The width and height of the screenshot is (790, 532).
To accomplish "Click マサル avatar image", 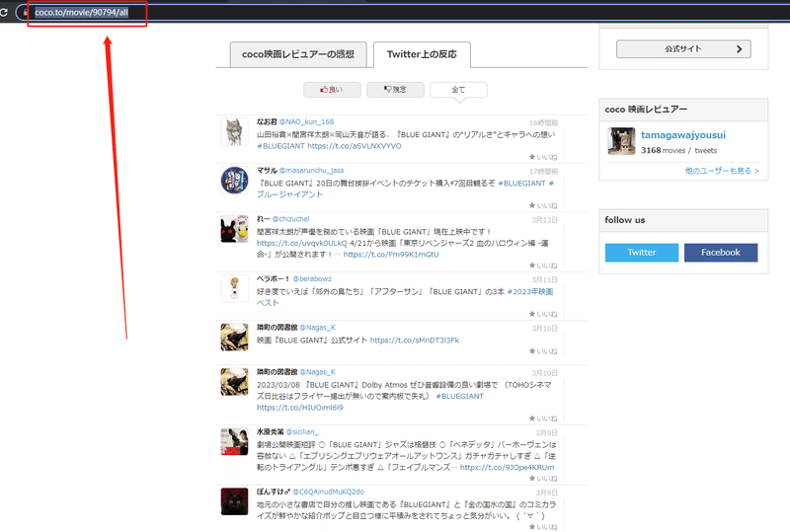I will [234, 181].
